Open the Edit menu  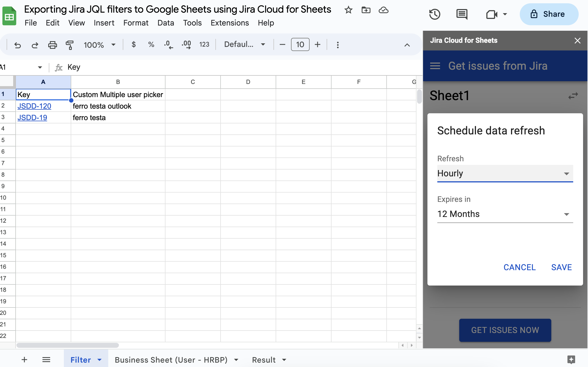click(53, 23)
